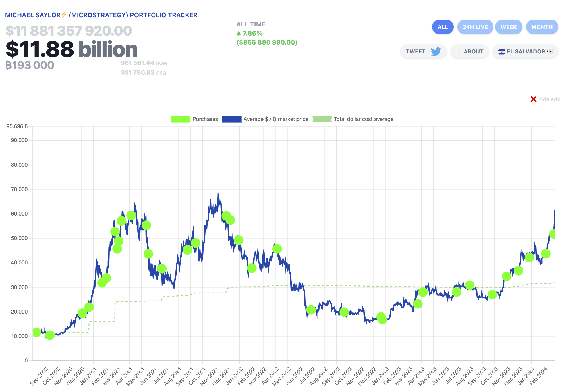564x392 pixels.
Task: Click the TWEET button
Action: point(424,51)
